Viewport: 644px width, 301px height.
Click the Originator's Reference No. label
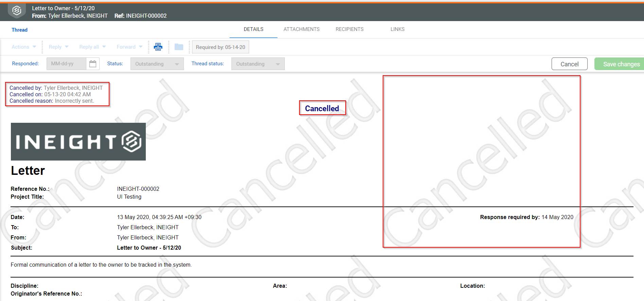click(46, 294)
